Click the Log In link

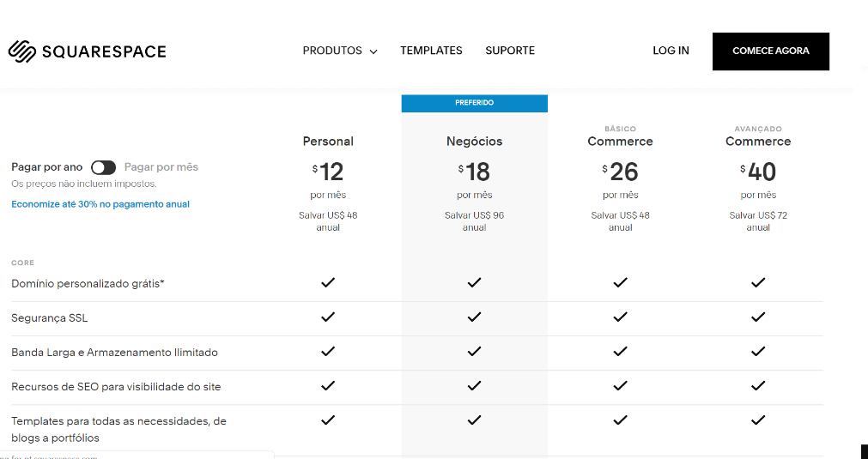click(x=671, y=51)
